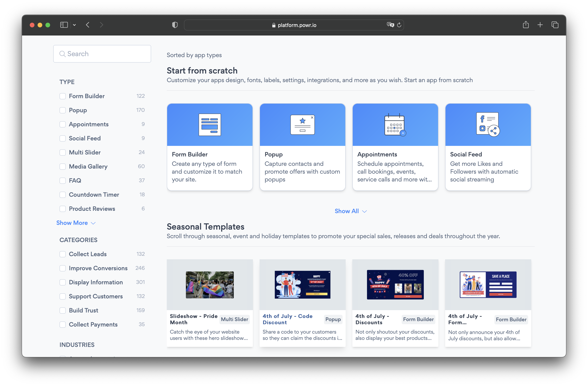The height and width of the screenshot is (386, 588).
Task: Click the Social Feed app icon
Action: 488,125
